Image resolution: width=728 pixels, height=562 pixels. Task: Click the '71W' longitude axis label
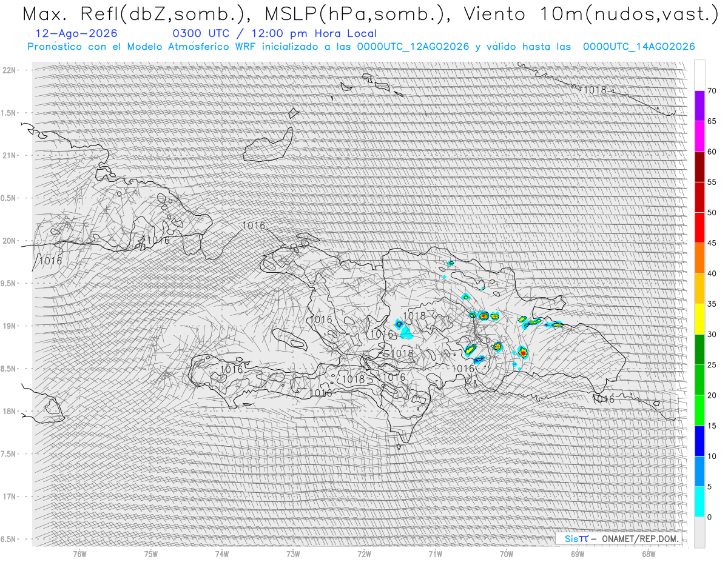pos(435,554)
